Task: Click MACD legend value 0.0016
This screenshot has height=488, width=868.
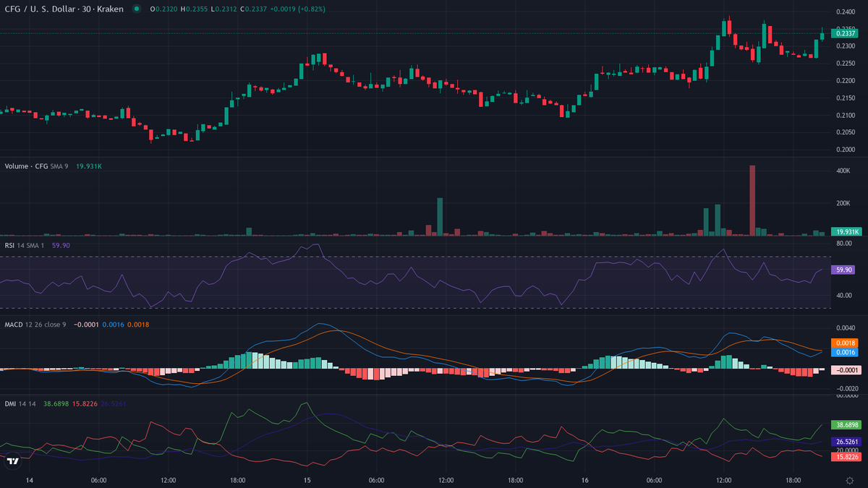Action: coord(114,324)
